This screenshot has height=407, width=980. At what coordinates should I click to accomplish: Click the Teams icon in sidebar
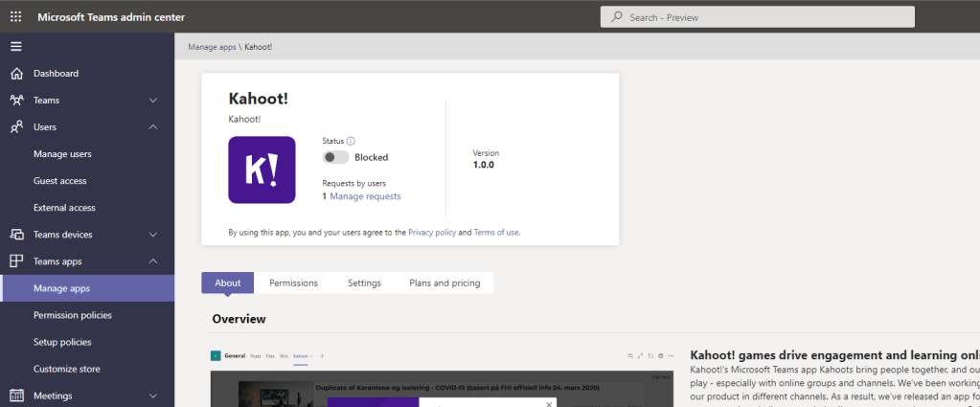coord(16,101)
